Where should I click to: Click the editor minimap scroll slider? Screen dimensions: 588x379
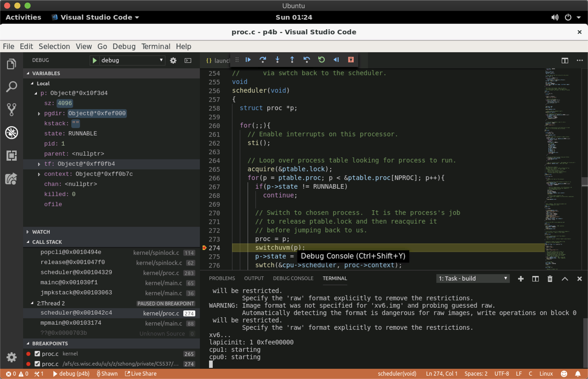pos(584,182)
